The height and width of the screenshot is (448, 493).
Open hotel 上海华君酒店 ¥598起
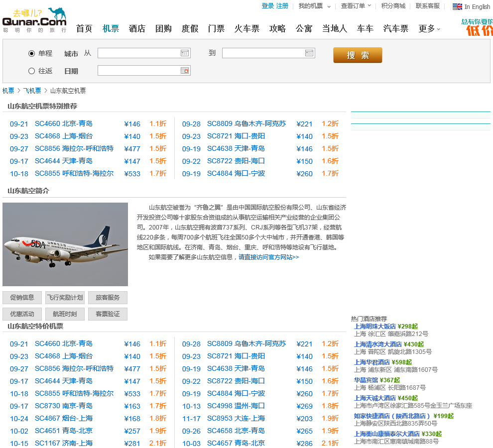pos(383,362)
